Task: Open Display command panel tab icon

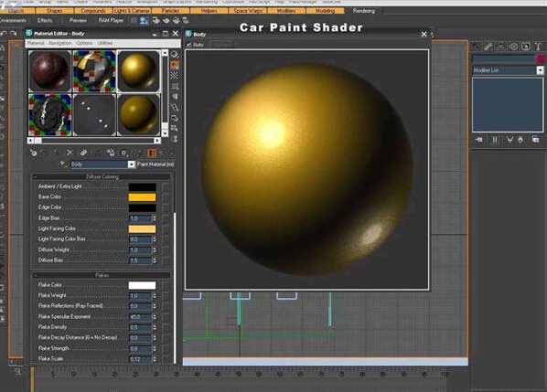Action: coord(525,46)
